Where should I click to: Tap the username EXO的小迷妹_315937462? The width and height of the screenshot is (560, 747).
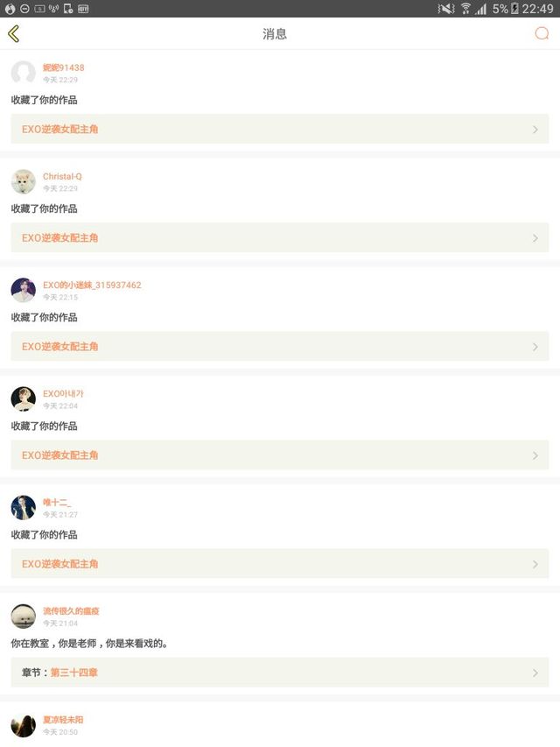92,285
